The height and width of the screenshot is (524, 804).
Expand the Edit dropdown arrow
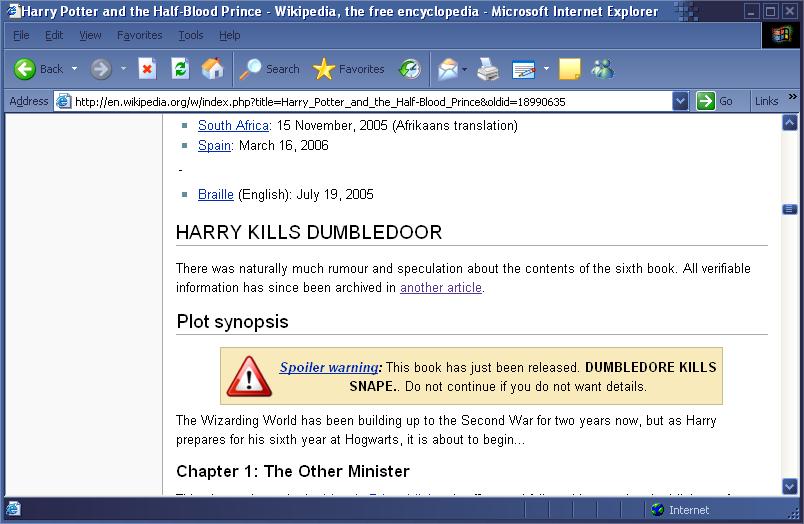[546, 69]
